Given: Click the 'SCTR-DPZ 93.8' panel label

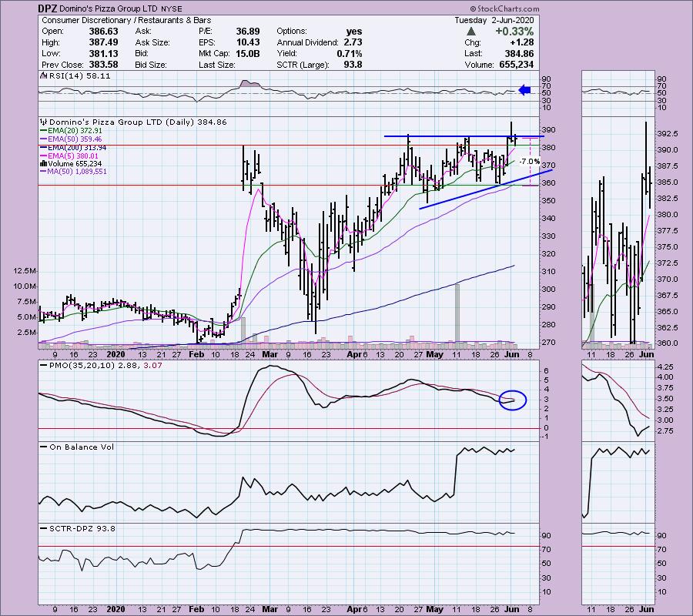Looking at the screenshot, I should tap(82, 528).
